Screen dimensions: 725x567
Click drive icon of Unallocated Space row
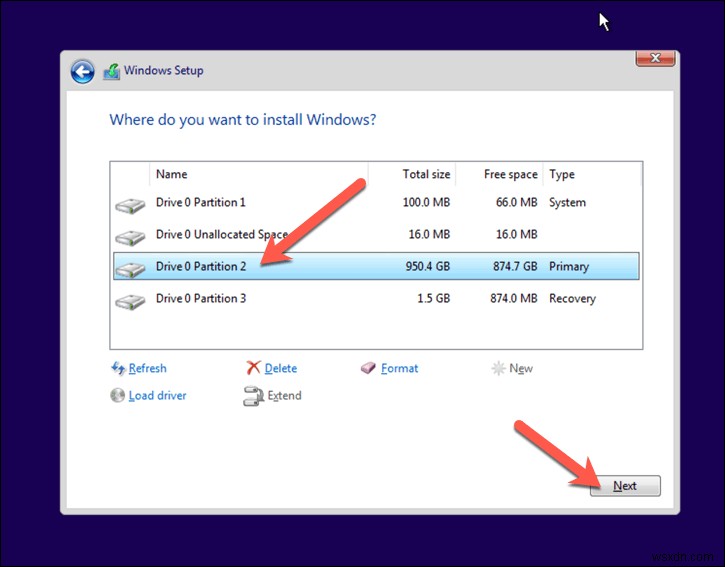130,238
